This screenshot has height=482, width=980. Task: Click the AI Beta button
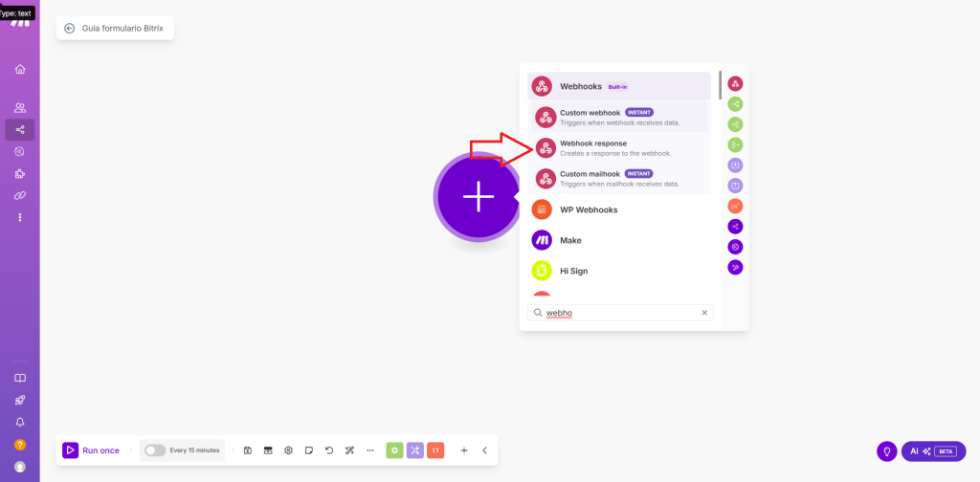click(x=932, y=451)
